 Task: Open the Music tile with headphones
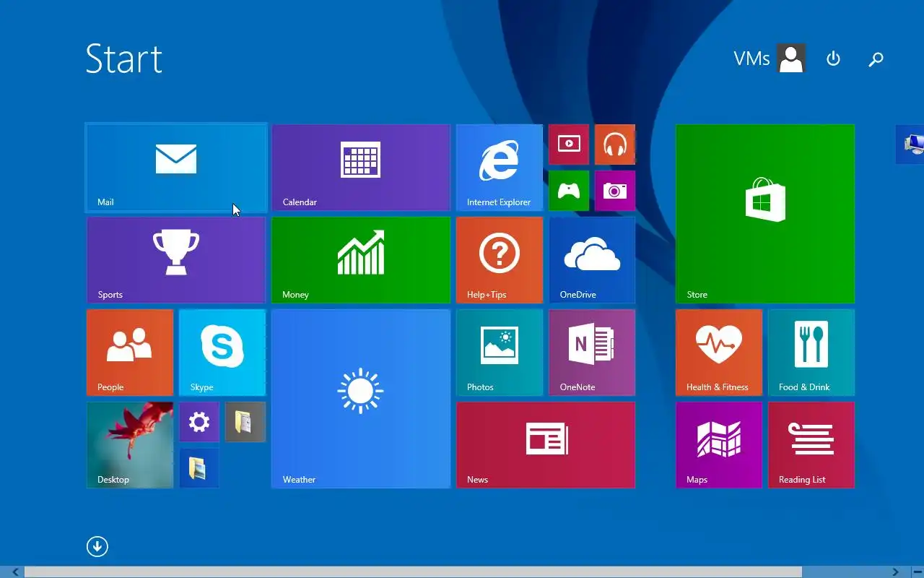(x=615, y=144)
